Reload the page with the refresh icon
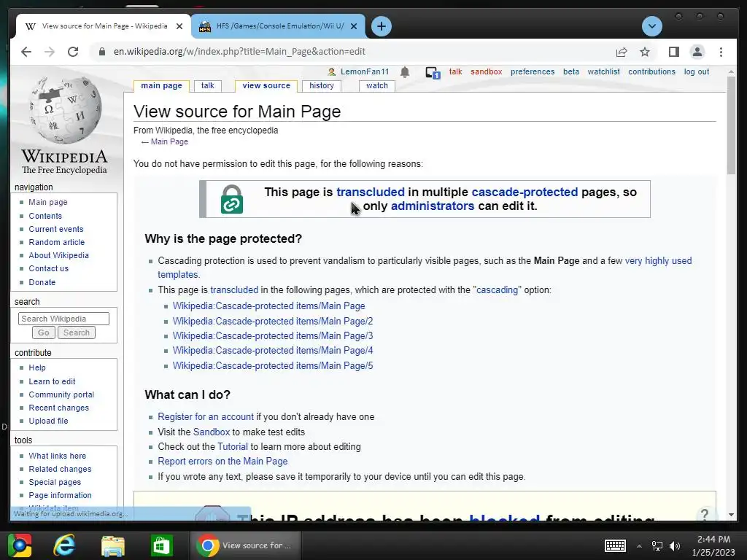Screen dimensions: 747x560 (73, 52)
